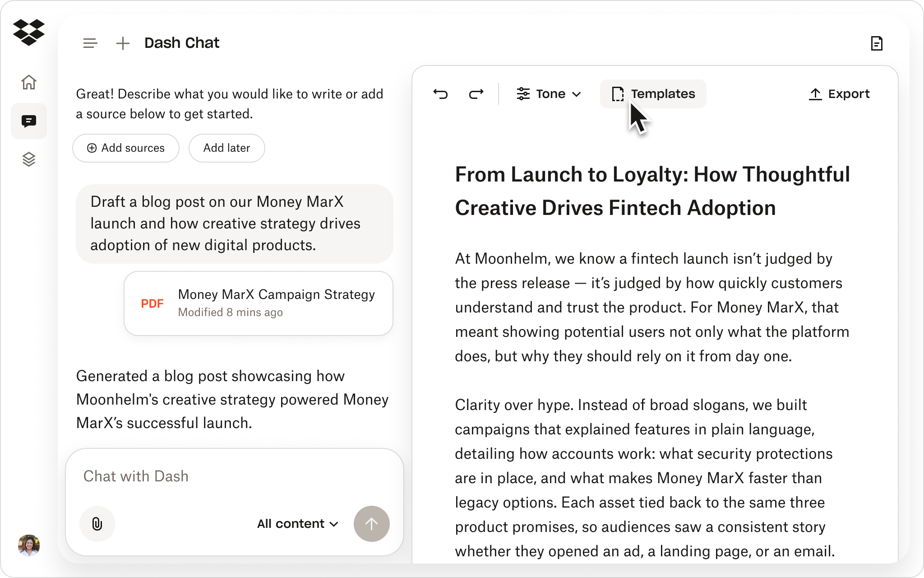
Task: Select the Stacks icon in the sidebar
Action: (x=29, y=159)
